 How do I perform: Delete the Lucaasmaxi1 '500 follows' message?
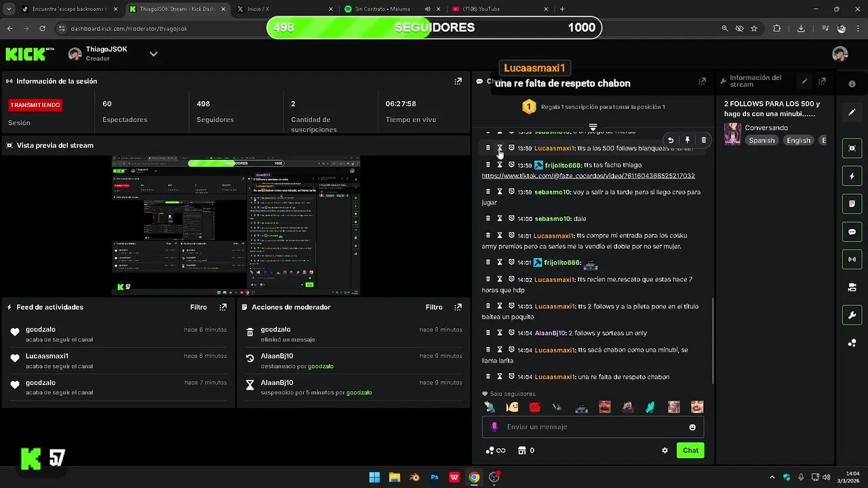tap(488, 148)
